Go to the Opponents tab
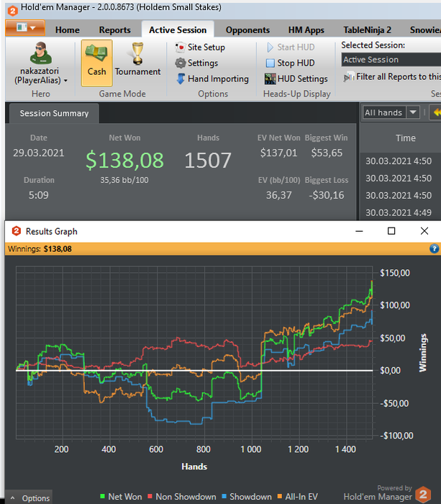Viewport: 441px width, 504px height. 247,30
